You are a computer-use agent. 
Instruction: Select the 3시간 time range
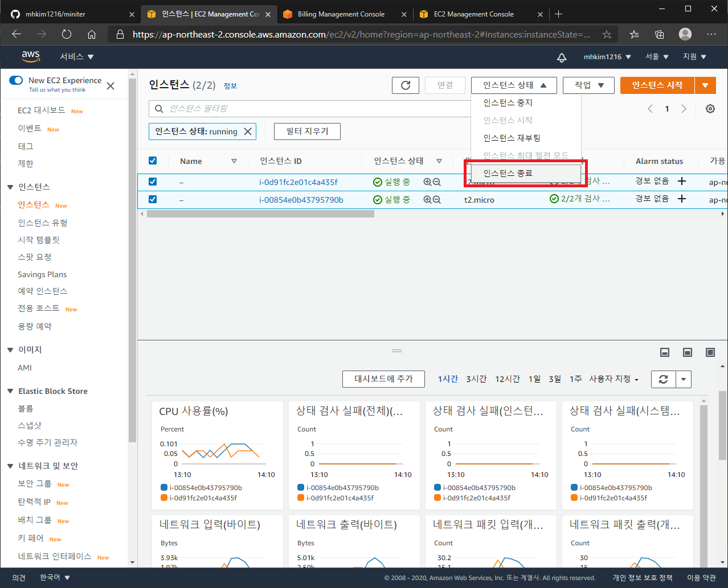pyautogui.click(x=476, y=379)
